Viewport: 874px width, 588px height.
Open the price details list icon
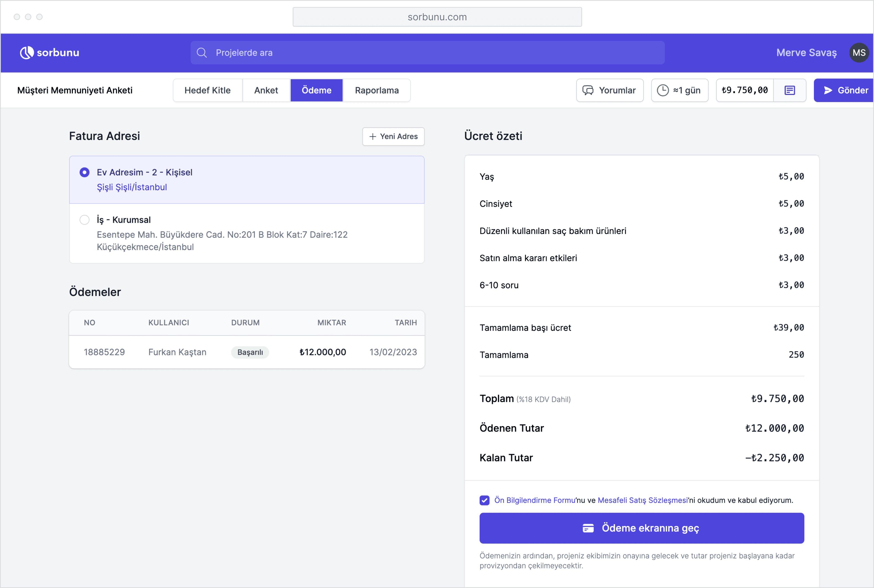(790, 90)
